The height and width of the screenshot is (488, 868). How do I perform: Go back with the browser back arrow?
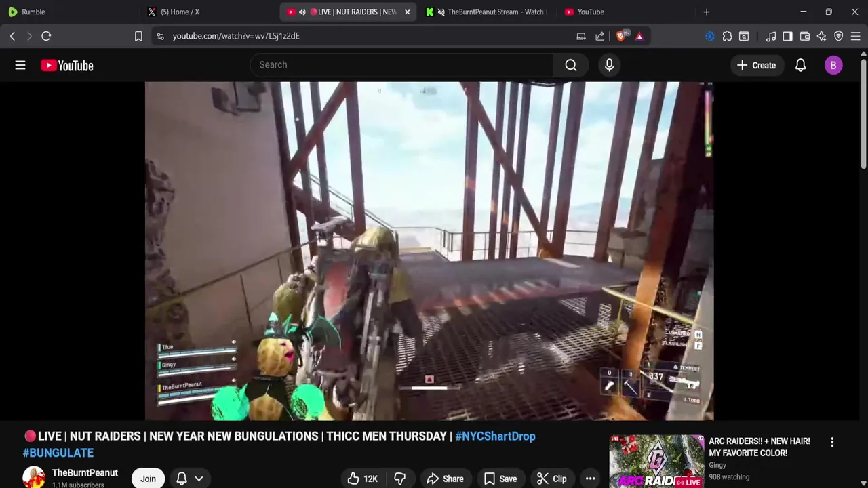pos(12,36)
